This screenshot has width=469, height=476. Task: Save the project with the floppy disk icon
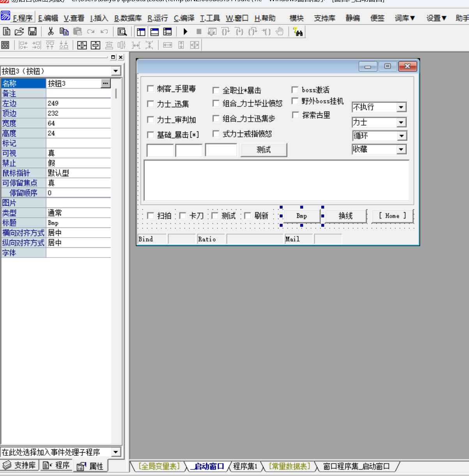click(32, 32)
